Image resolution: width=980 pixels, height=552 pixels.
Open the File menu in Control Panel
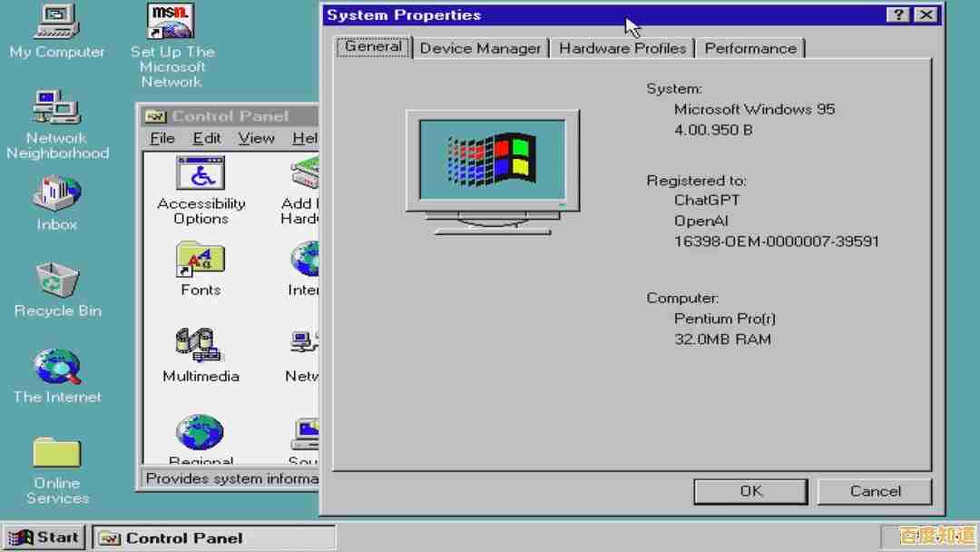point(162,138)
